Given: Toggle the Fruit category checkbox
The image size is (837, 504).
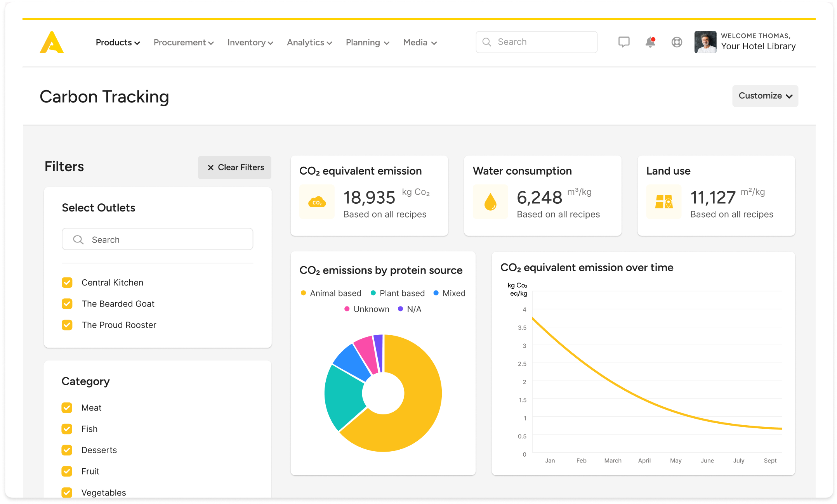Looking at the screenshot, I should (67, 471).
